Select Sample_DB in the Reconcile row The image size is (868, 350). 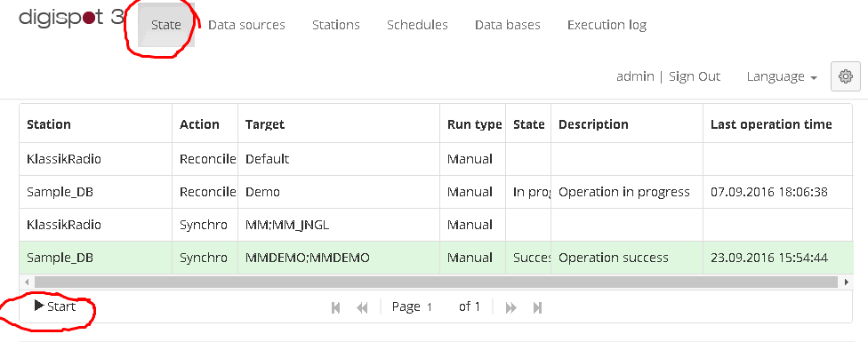pyautogui.click(x=96, y=192)
